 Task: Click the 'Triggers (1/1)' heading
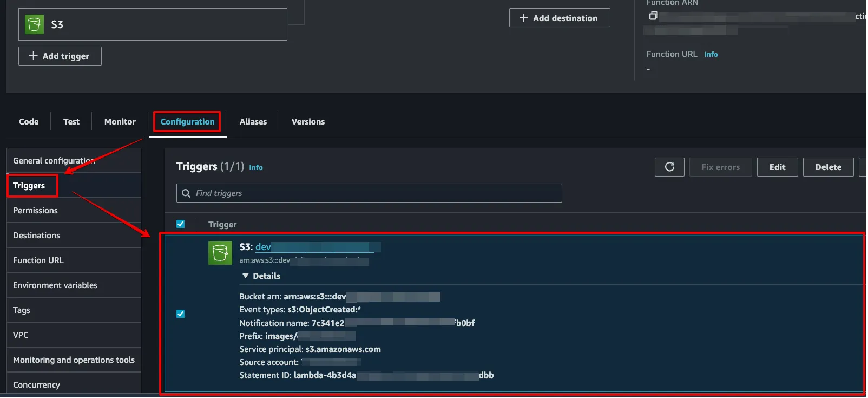(x=210, y=167)
